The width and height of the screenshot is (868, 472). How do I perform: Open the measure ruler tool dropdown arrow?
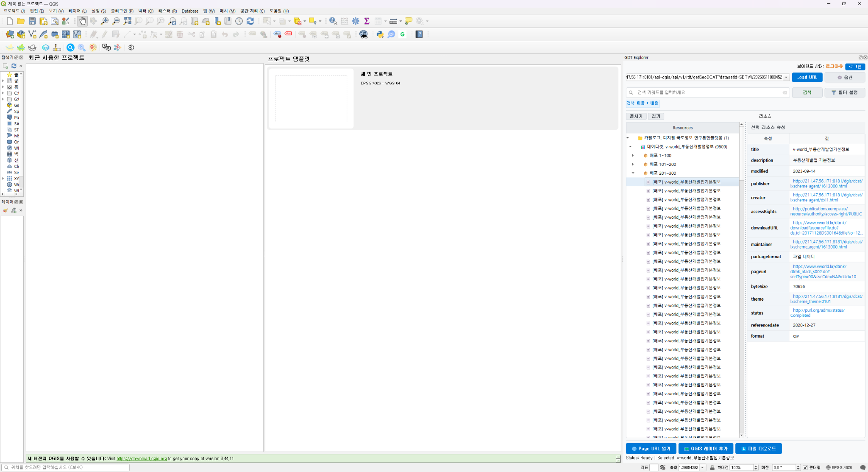click(401, 21)
